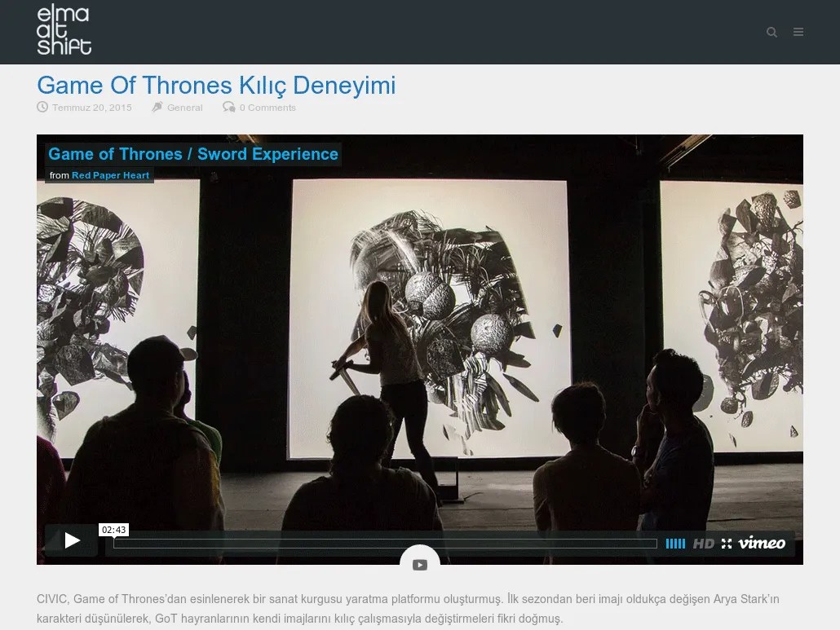Open the site search icon

click(771, 32)
